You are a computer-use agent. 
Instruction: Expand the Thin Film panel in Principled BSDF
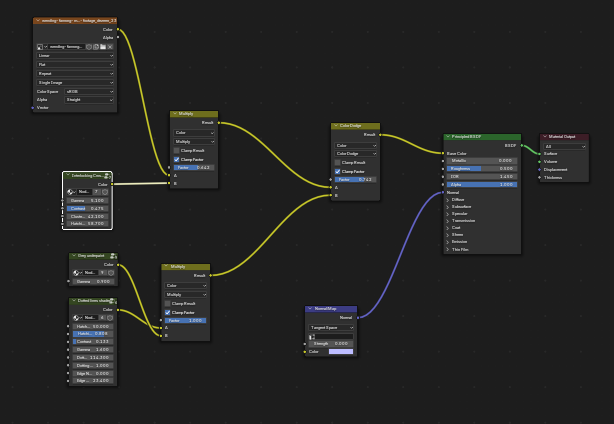[448, 249]
